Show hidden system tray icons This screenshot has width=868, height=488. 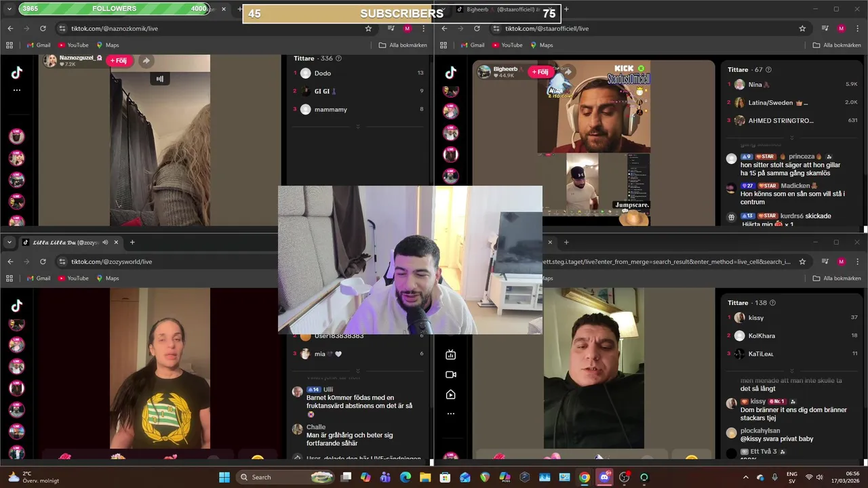745,477
